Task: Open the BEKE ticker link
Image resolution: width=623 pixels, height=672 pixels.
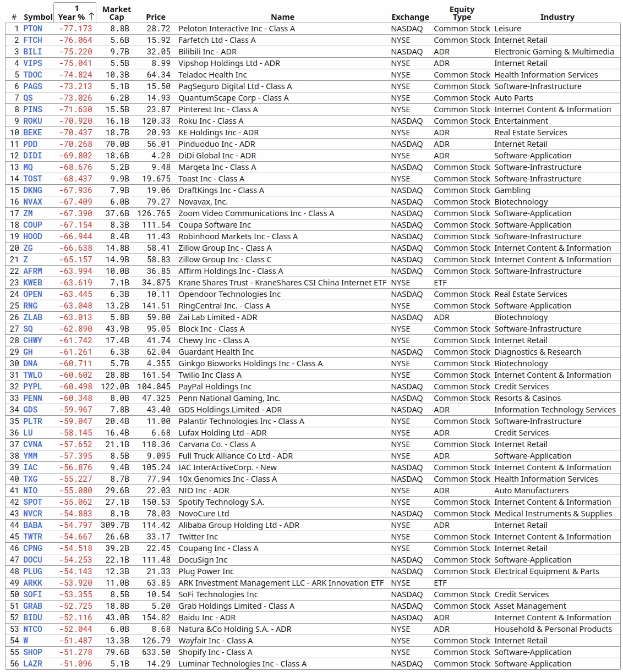Action: pos(32,133)
